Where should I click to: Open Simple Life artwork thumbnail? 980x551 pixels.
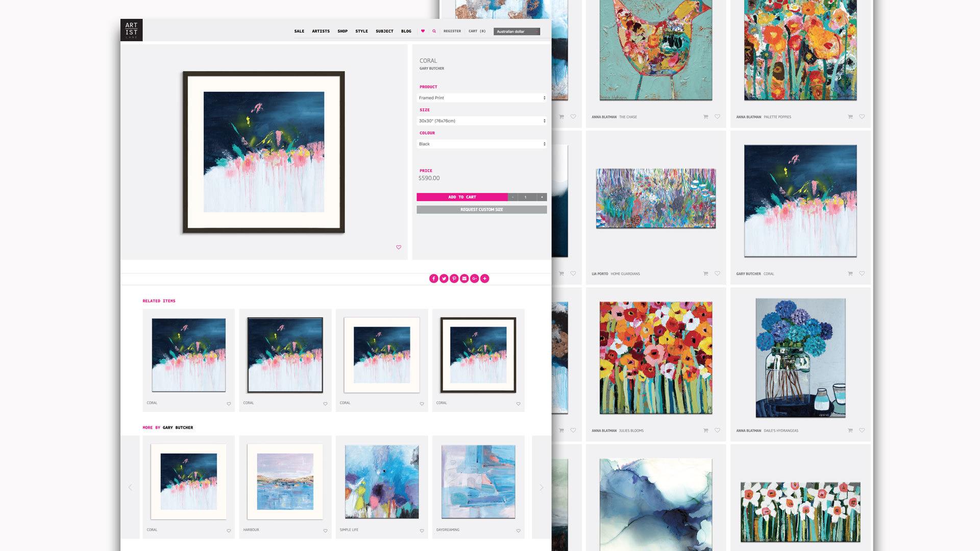click(x=382, y=482)
